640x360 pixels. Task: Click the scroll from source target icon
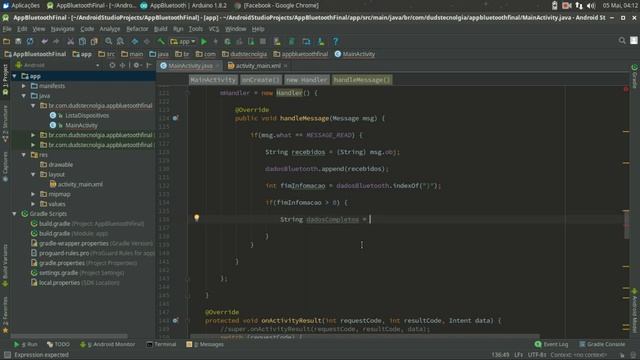click(x=112, y=65)
